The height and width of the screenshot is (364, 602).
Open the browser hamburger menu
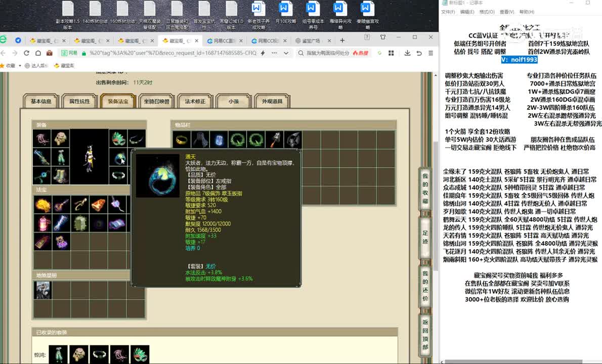431,53
